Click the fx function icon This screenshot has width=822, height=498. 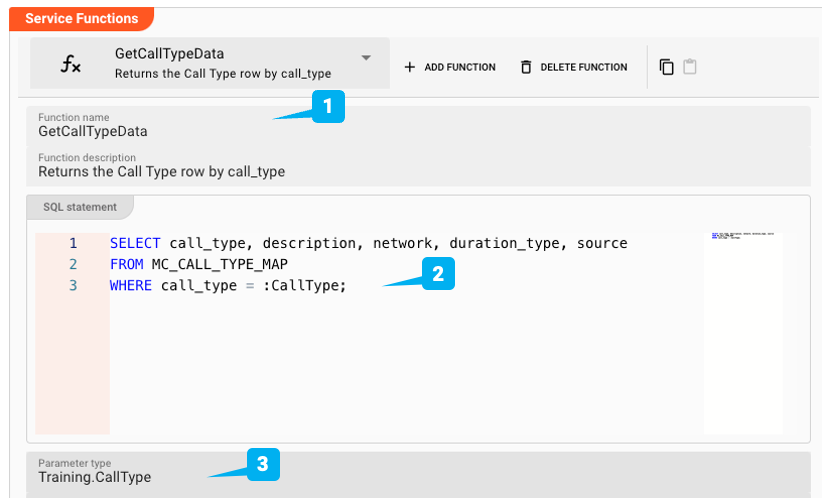(x=70, y=65)
